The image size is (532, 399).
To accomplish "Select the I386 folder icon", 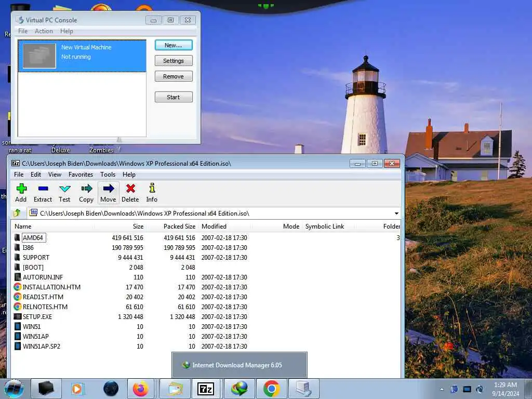I will point(17,247).
